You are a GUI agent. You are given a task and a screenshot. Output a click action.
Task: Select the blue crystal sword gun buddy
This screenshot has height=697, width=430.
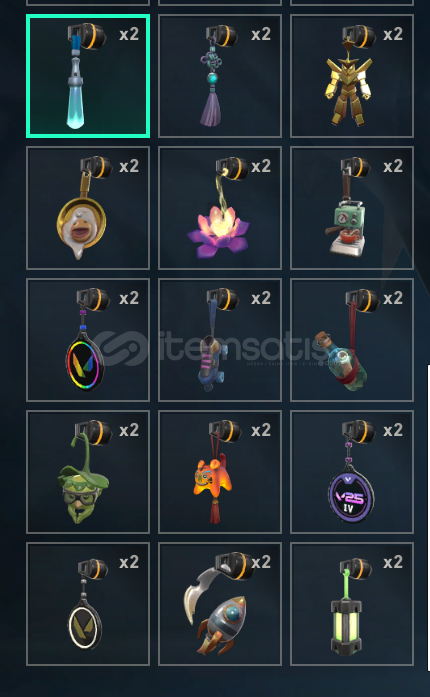coord(88,76)
